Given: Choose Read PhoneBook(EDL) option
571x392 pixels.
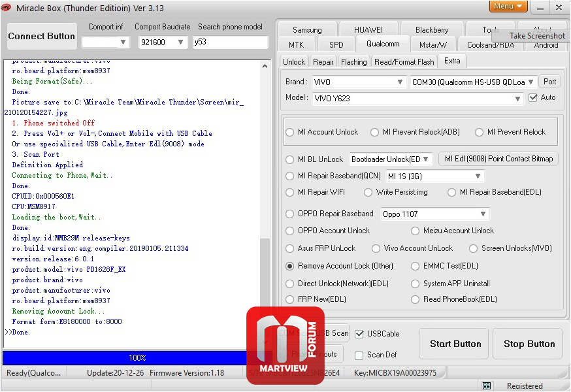Looking at the screenshot, I should pos(415,299).
